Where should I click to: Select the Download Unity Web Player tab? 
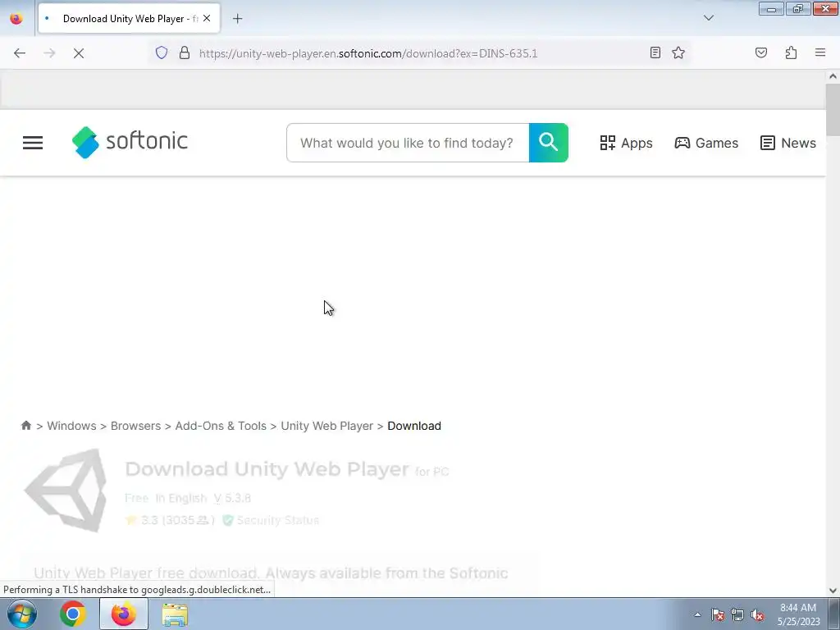(x=129, y=18)
